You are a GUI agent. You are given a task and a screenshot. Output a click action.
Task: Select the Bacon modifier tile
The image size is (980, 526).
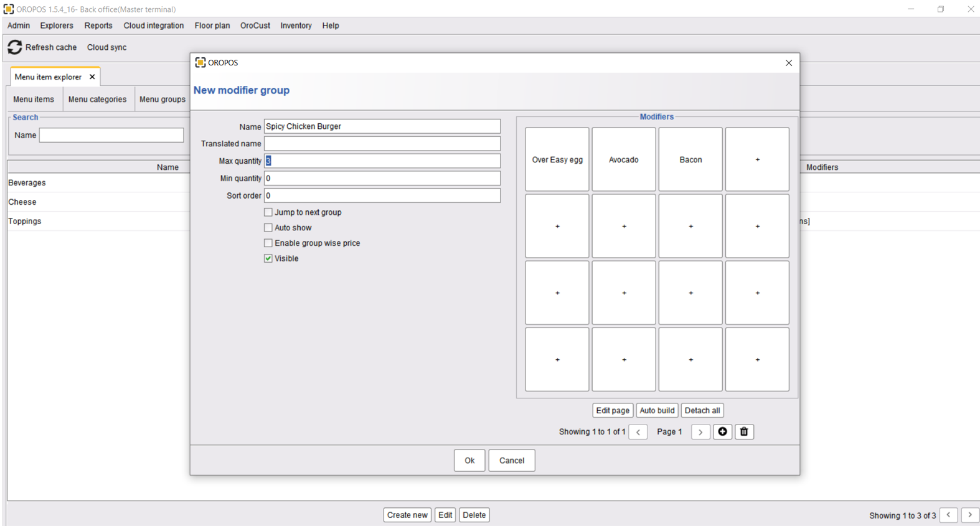click(690, 159)
